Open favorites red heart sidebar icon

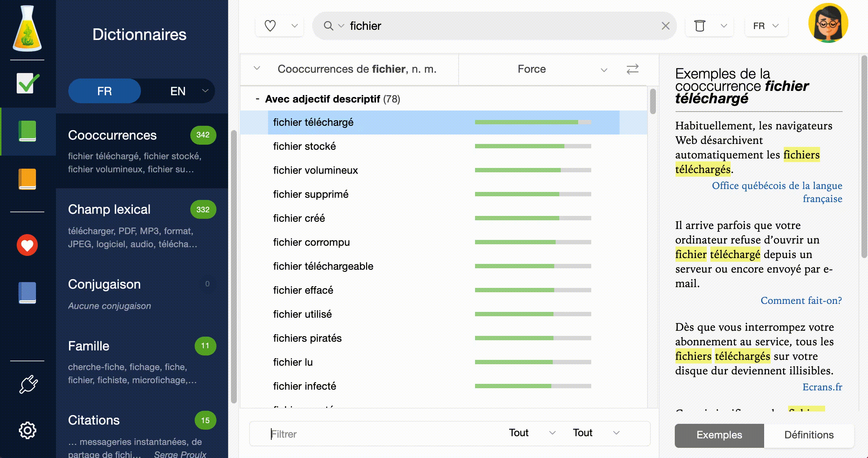pyautogui.click(x=27, y=245)
